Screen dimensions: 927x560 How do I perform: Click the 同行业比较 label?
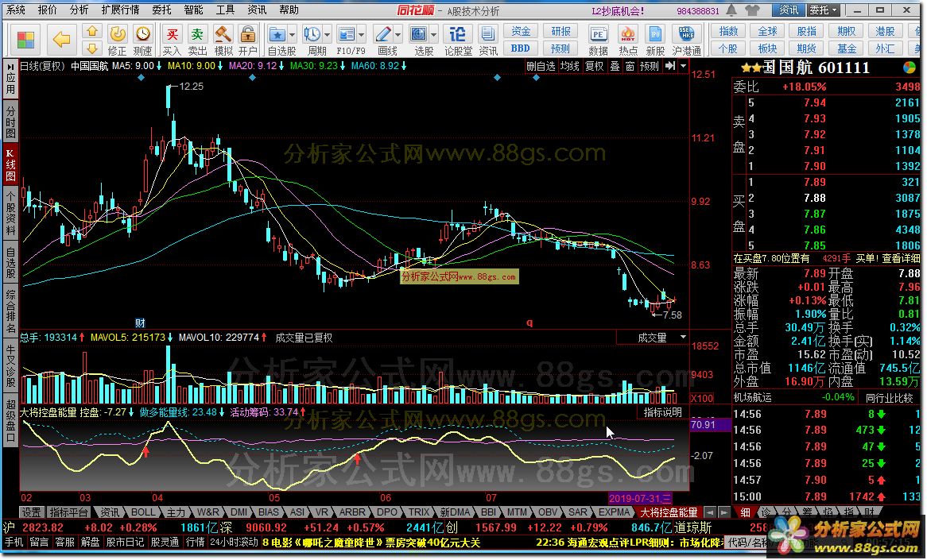click(889, 398)
